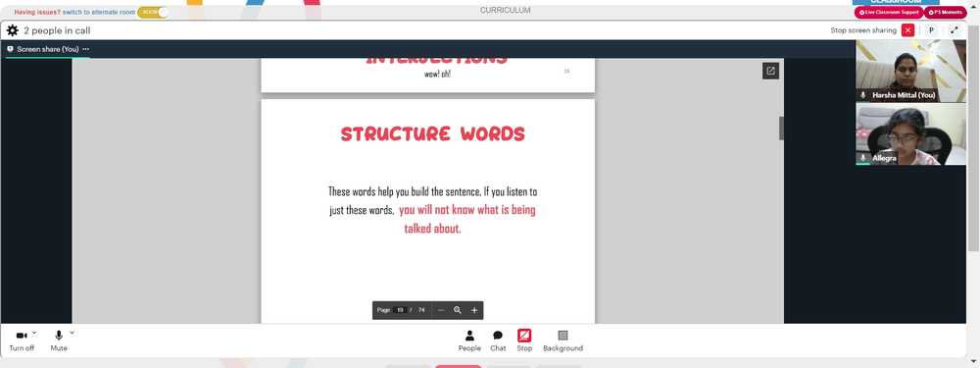The height and width of the screenshot is (368, 980).
Task: Click PDF magnifier zoom reset icon
Action: (x=458, y=310)
